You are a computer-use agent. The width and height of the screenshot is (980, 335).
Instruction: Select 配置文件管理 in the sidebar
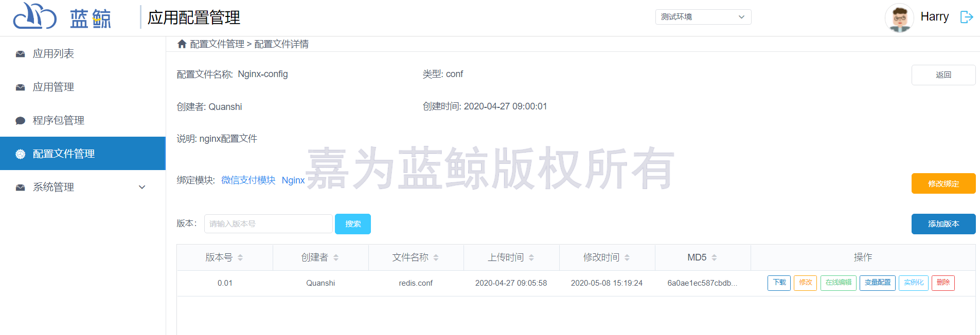[83, 153]
